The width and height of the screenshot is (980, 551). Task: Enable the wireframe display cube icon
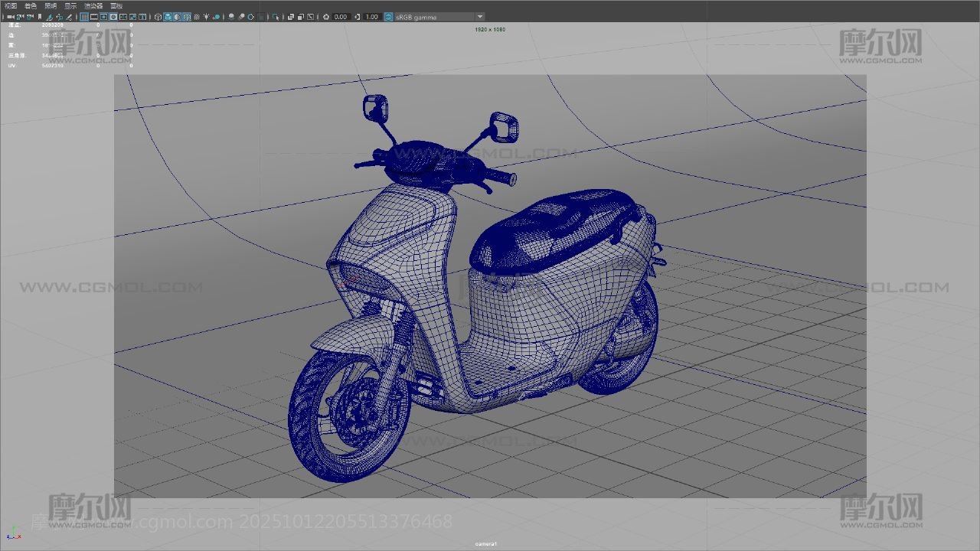pyautogui.click(x=158, y=17)
